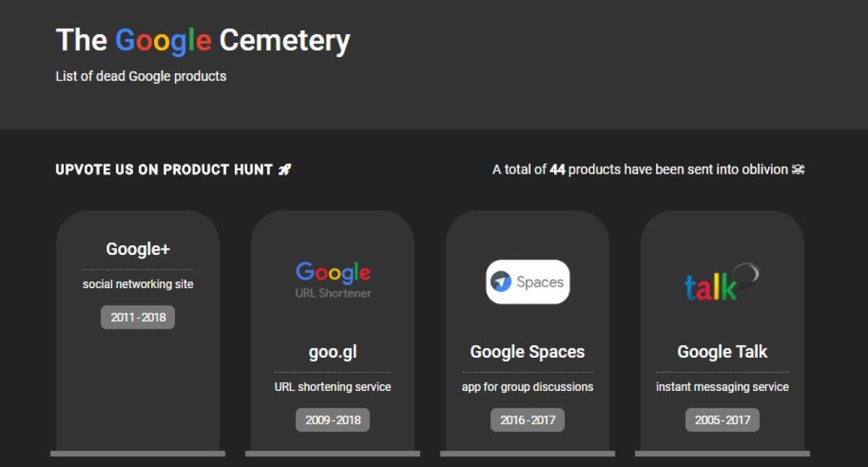868x467 pixels.
Task: Click the white Spaces badge on its tombstone
Action: [x=527, y=282]
